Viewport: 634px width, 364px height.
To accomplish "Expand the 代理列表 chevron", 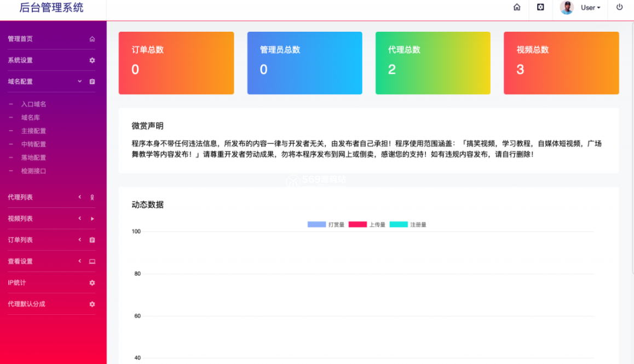I will (79, 197).
